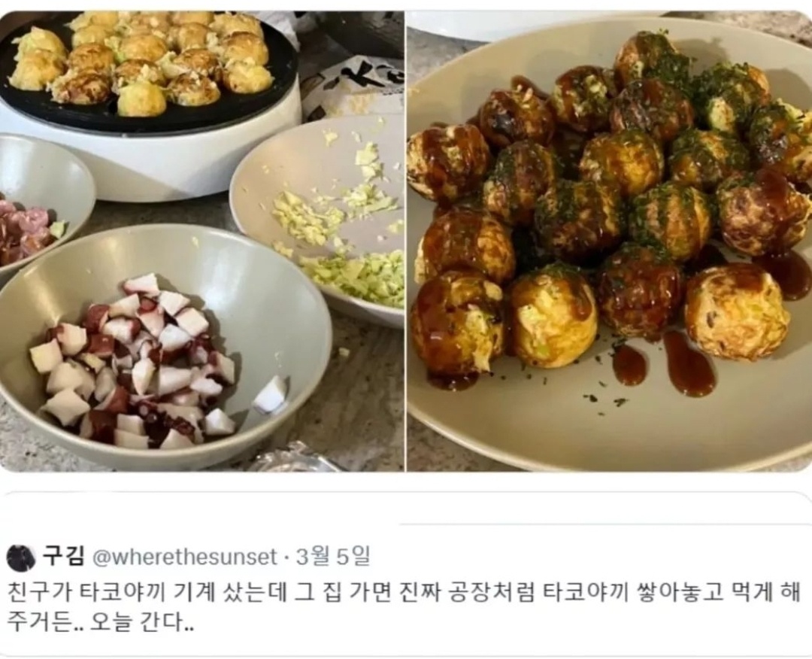This screenshot has width=812, height=659.
Task: Click the stray octopus piece near the bowl's edge
Action: [271, 393]
